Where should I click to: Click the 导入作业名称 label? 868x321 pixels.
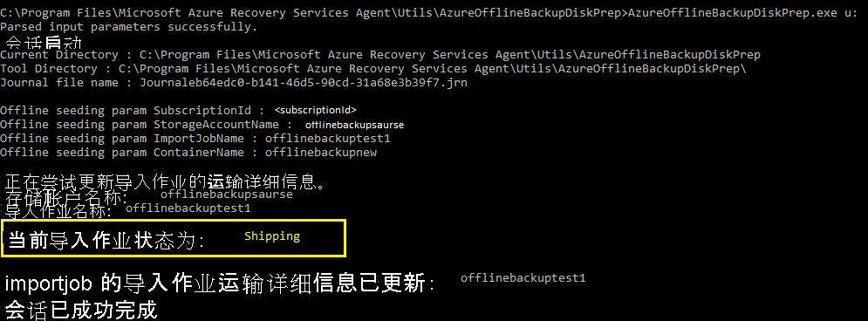58,211
